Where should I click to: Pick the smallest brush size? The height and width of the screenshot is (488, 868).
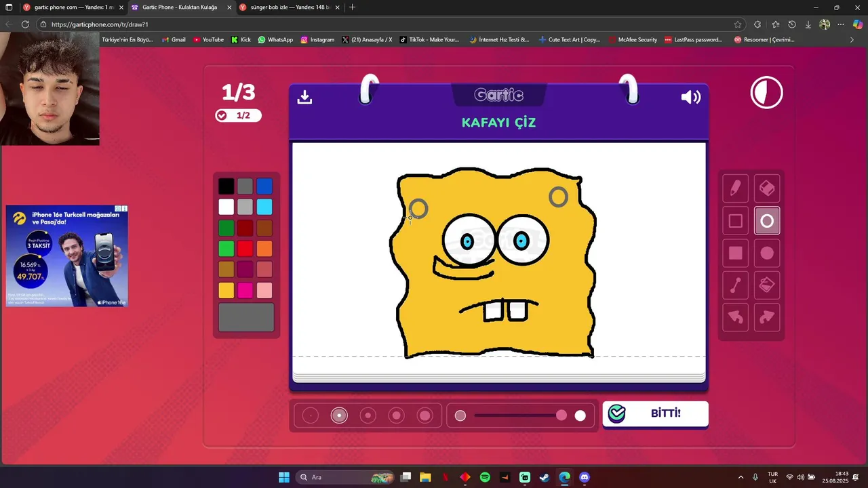[311, 415]
